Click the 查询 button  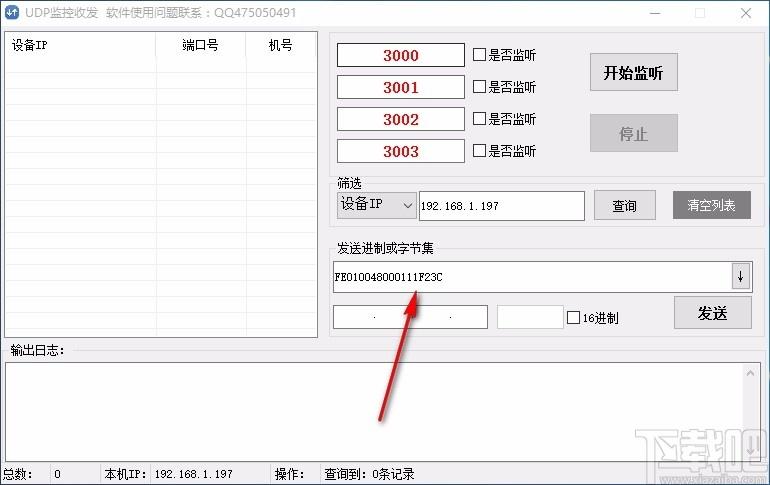click(x=625, y=205)
